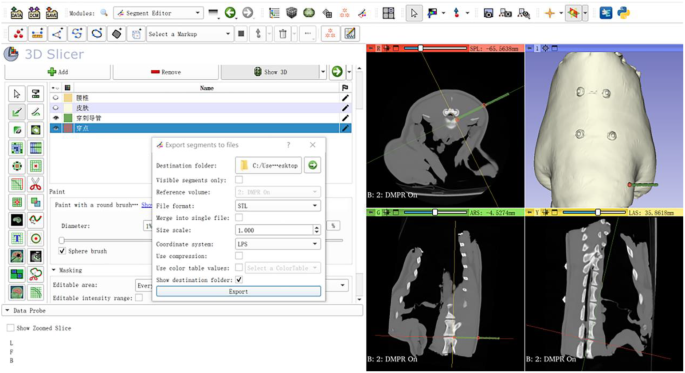Check the Show Zoomed Slice checkbox
The height and width of the screenshot is (373, 685).
pyautogui.click(x=10, y=328)
